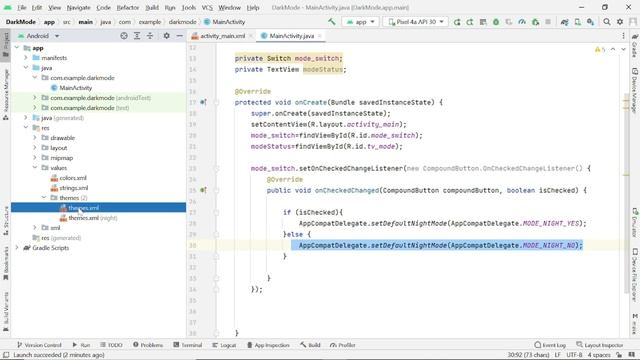
Task: Open IDE settings gear in main toolbar
Action: (x=620, y=22)
